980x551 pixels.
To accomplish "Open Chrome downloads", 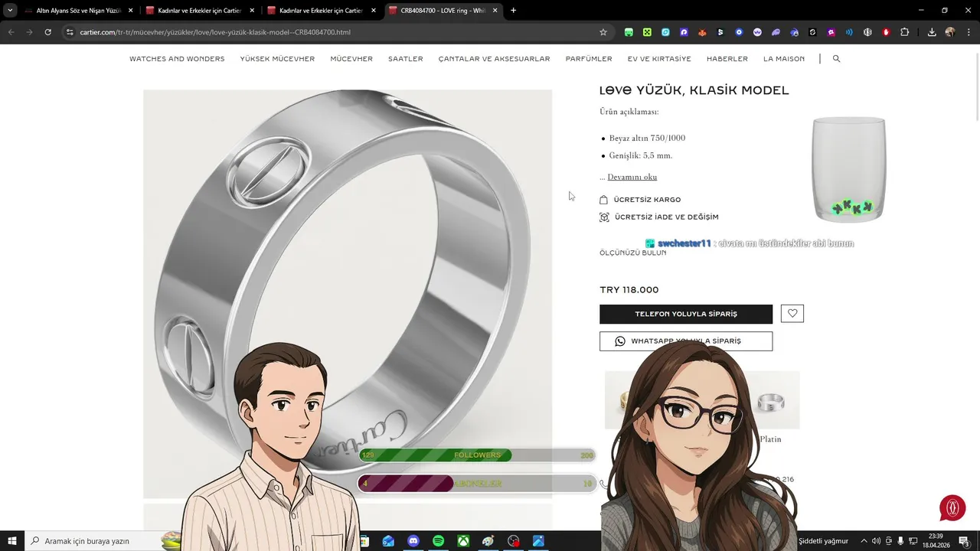I will click(x=932, y=32).
